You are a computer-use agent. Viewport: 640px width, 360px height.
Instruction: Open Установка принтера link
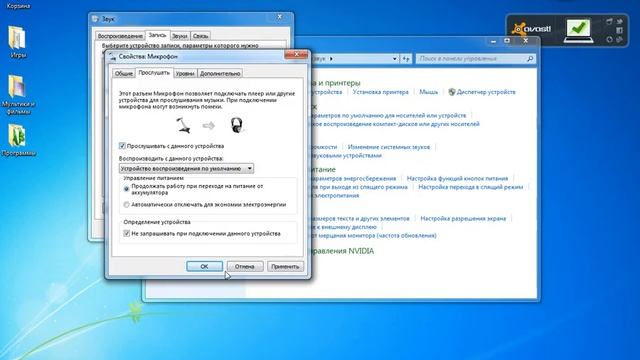(x=380, y=92)
